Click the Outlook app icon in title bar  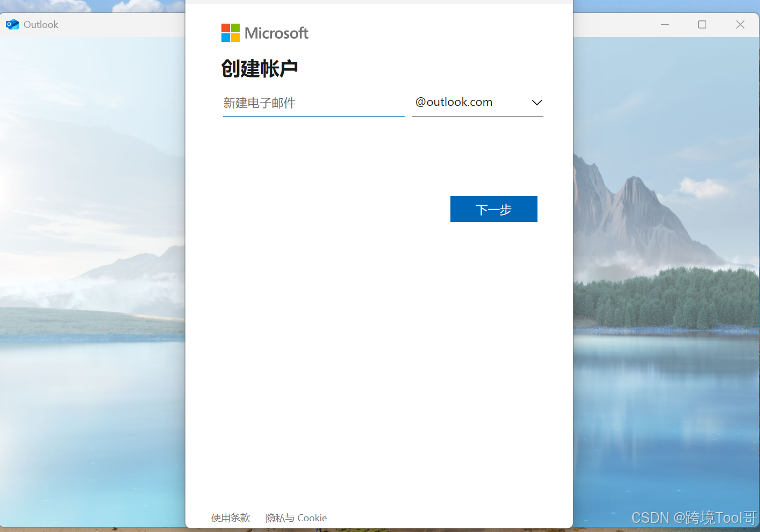pyautogui.click(x=12, y=25)
